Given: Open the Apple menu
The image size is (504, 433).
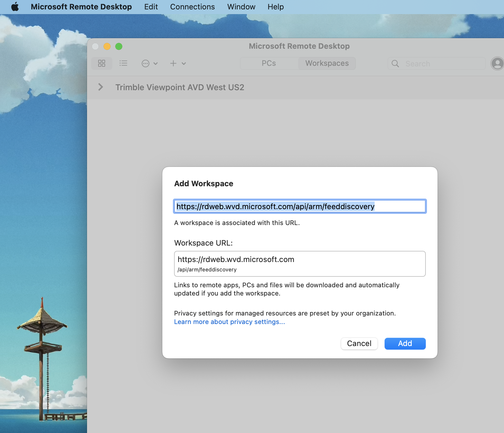Looking at the screenshot, I should click(15, 7).
